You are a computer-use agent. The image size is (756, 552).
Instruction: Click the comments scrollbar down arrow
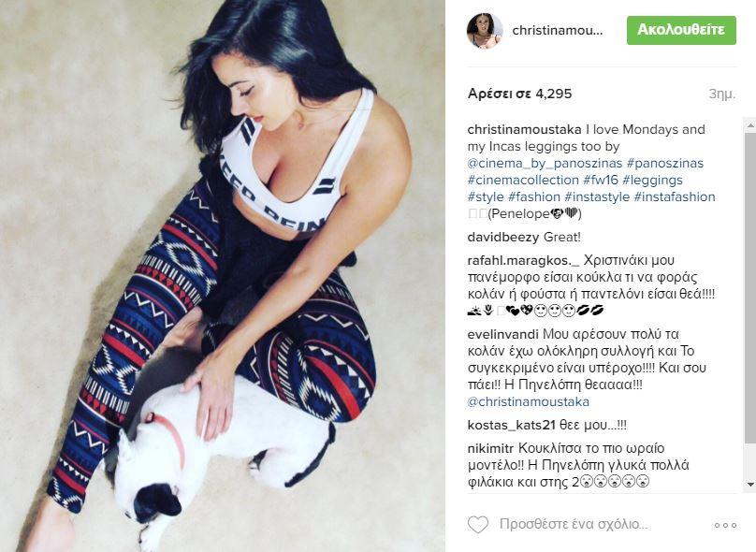(x=750, y=484)
